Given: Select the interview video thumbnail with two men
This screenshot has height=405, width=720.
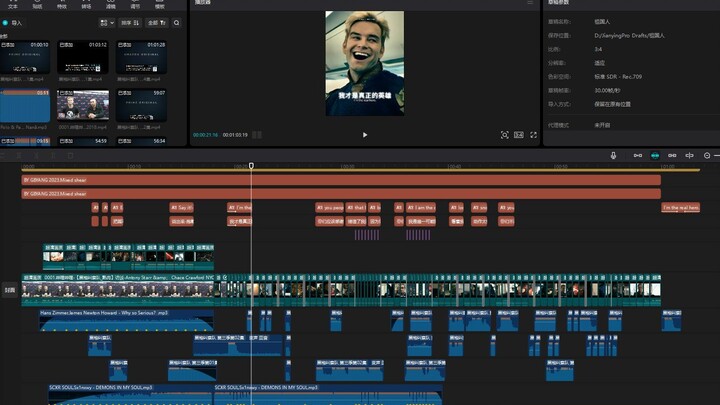Looking at the screenshot, I should tap(83, 106).
